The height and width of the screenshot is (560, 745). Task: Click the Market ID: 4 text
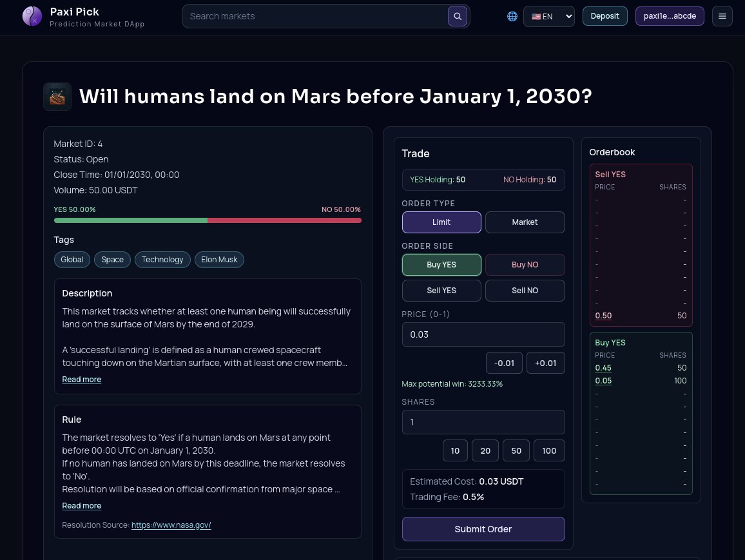click(79, 144)
